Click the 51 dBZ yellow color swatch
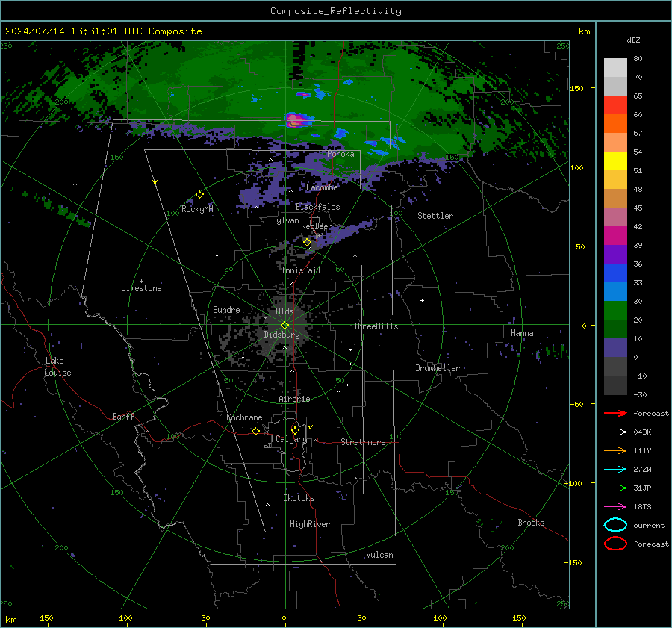The height and width of the screenshot is (628, 672). pos(615,161)
